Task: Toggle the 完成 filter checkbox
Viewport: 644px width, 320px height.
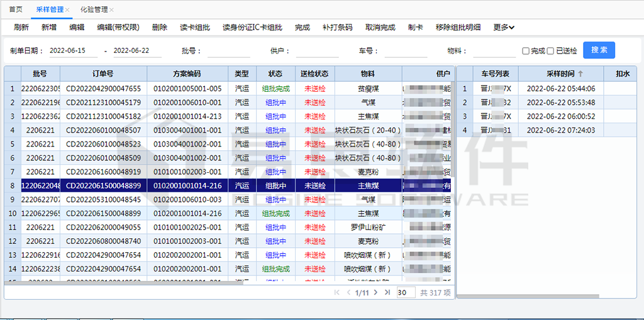Action: (526, 51)
